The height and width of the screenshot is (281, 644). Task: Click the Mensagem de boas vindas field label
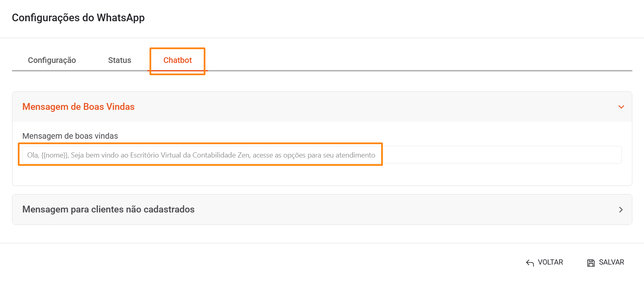coord(70,136)
